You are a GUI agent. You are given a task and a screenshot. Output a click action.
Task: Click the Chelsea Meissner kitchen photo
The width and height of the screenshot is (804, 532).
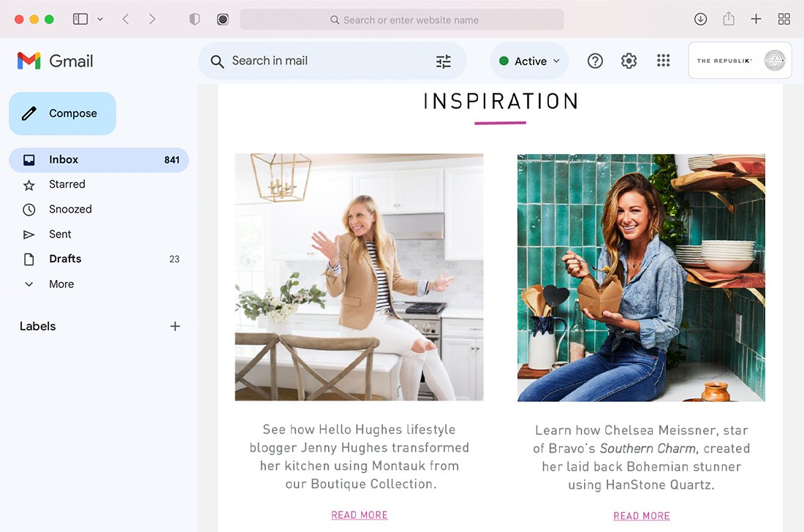(x=641, y=278)
